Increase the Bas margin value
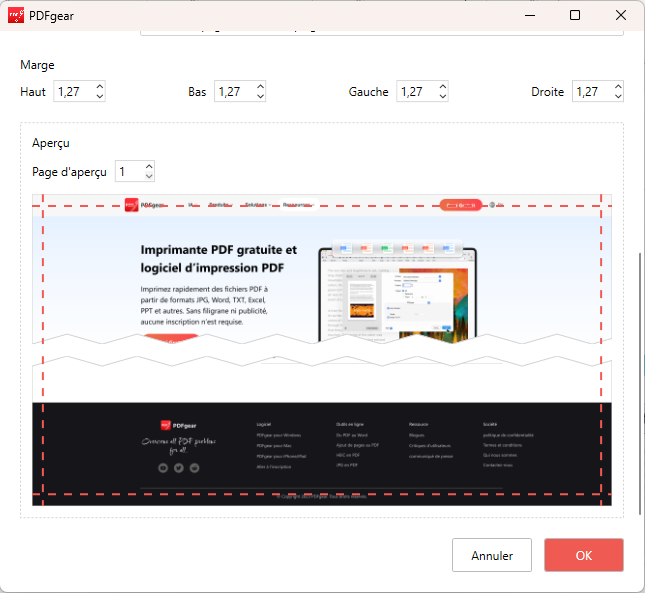 pyautogui.click(x=260, y=87)
